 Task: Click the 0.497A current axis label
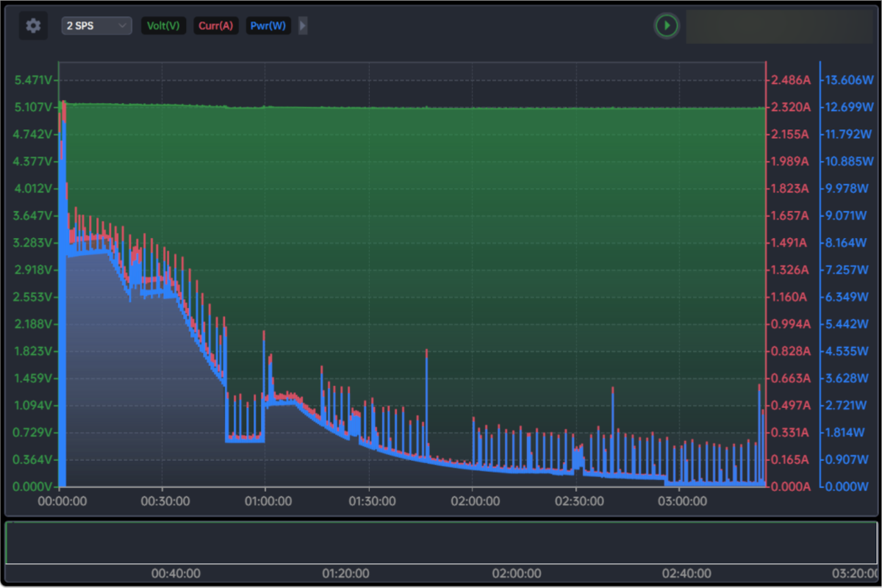pyautogui.click(x=791, y=405)
